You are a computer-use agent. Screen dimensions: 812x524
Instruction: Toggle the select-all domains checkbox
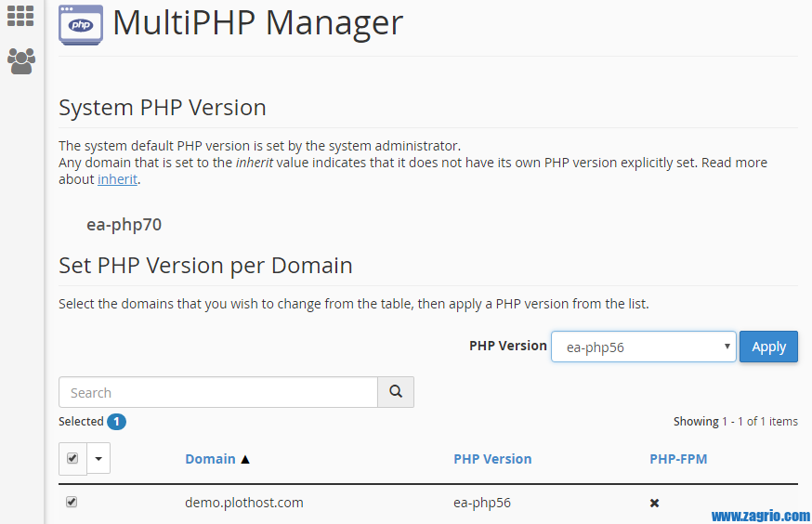coord(72,458)
